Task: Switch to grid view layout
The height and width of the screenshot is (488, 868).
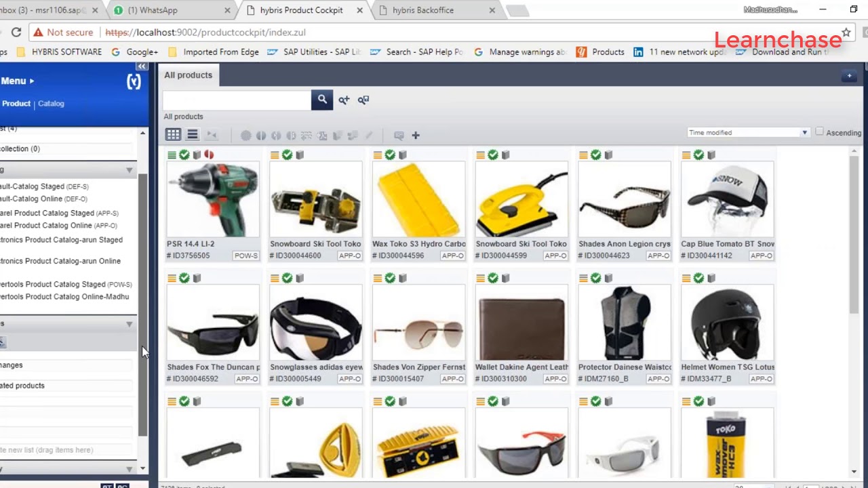Action: pos(173,135)
